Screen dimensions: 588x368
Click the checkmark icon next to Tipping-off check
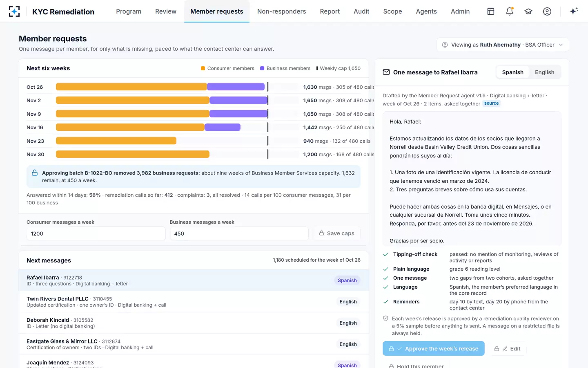click(385, 254)
